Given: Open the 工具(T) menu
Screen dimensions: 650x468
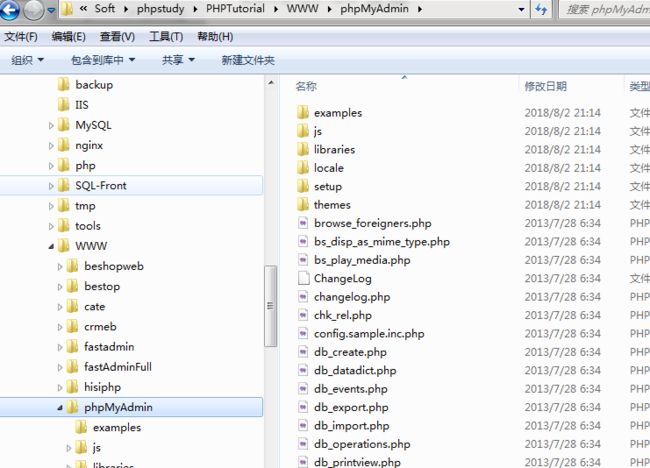Looking at the screenshot, I should (x=166, y=37).
